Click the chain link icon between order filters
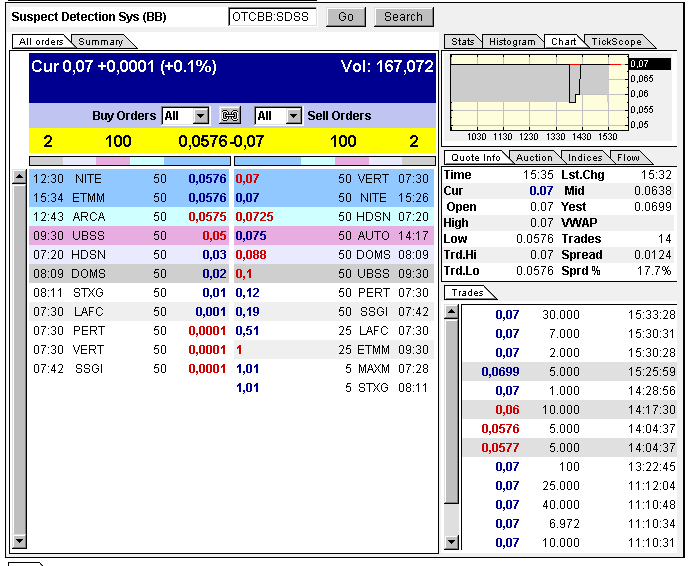This screenshot has width=693, height=566. pos(231,116)
